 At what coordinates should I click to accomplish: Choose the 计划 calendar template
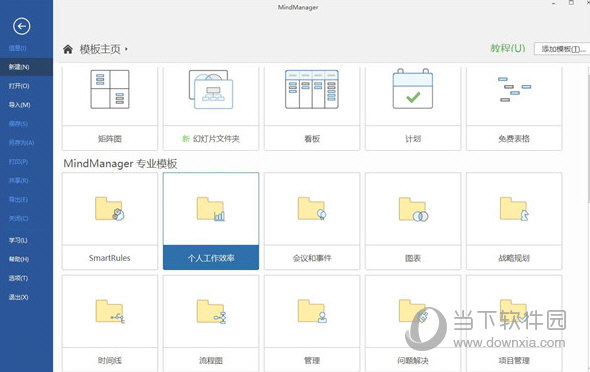click(x=413, y=108)
